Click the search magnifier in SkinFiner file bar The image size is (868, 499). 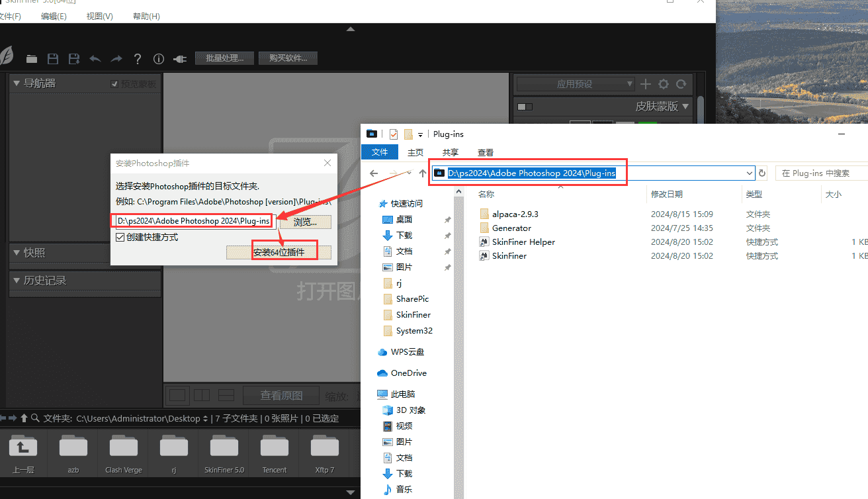pyautogui.click(x=36, y=418)
